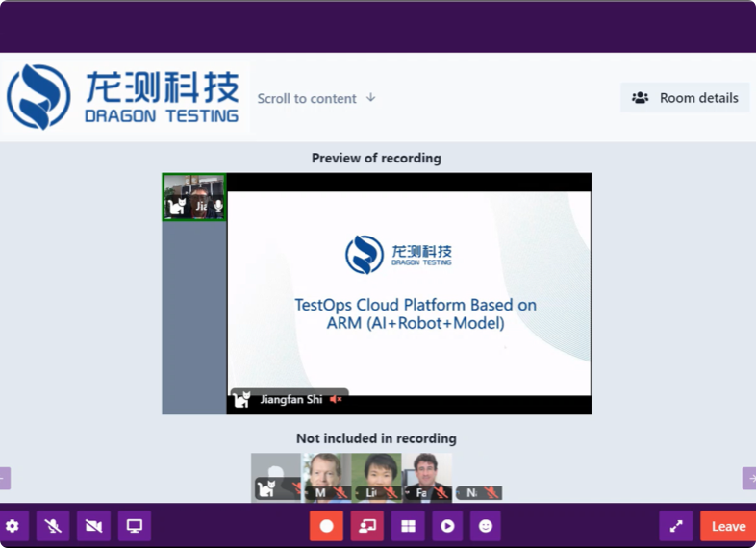Leave the room

728,526
